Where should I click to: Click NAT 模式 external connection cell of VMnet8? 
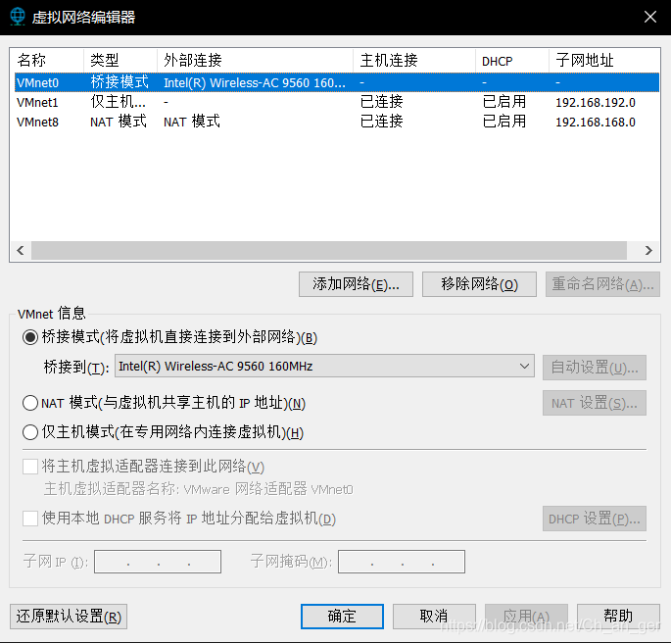tap(192, 122)
